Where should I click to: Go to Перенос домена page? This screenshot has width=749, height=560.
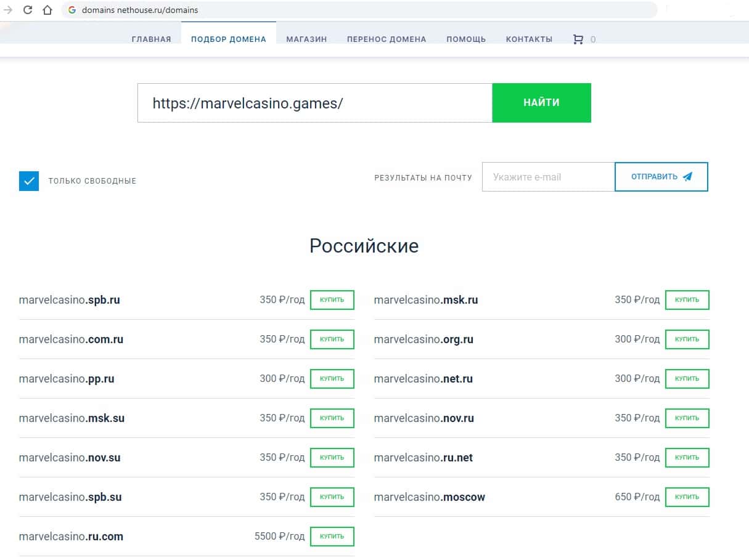pos(387,39)
